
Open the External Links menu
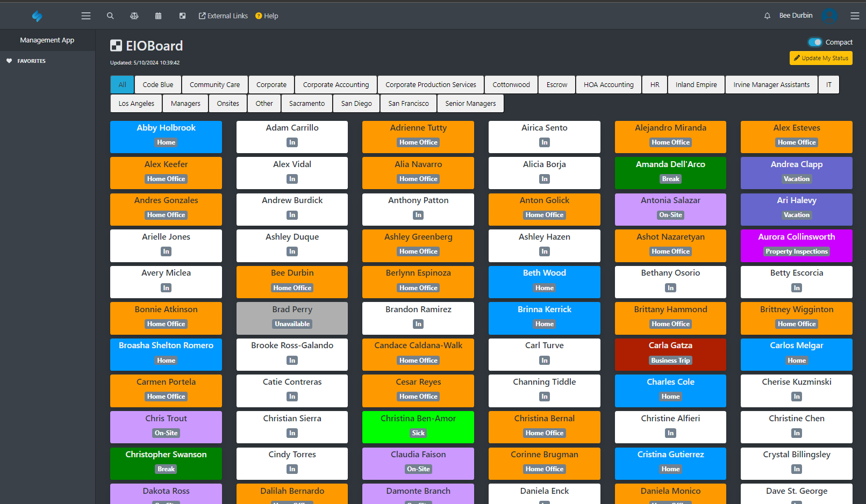(x=223, y=16)
